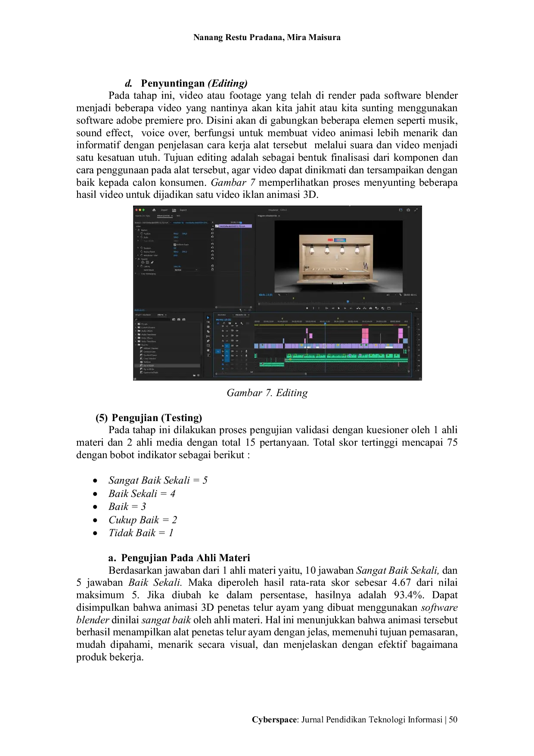
Task: Collapse the Opacity effect section
Action: 136,259
